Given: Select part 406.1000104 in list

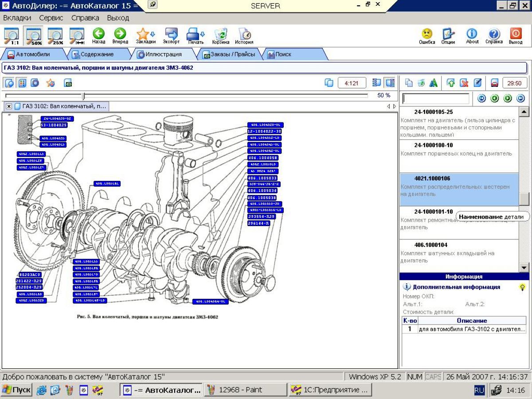Looking at the screenshot, I should (459, 256).
